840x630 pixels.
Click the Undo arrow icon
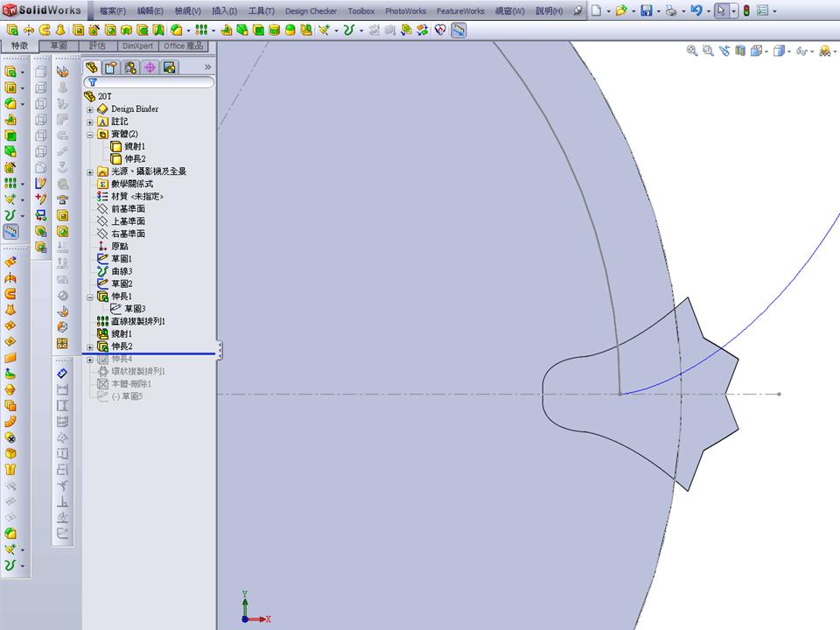click(696, 10)
